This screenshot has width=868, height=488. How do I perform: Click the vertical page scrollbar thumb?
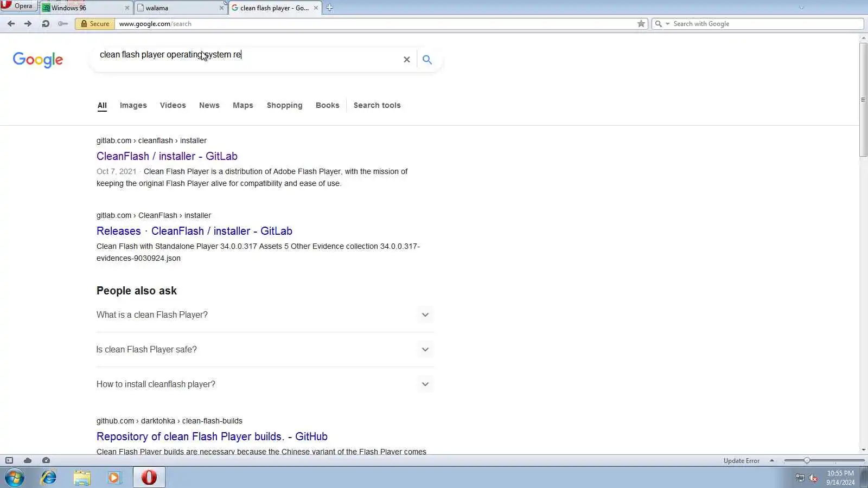coord(863,100)
